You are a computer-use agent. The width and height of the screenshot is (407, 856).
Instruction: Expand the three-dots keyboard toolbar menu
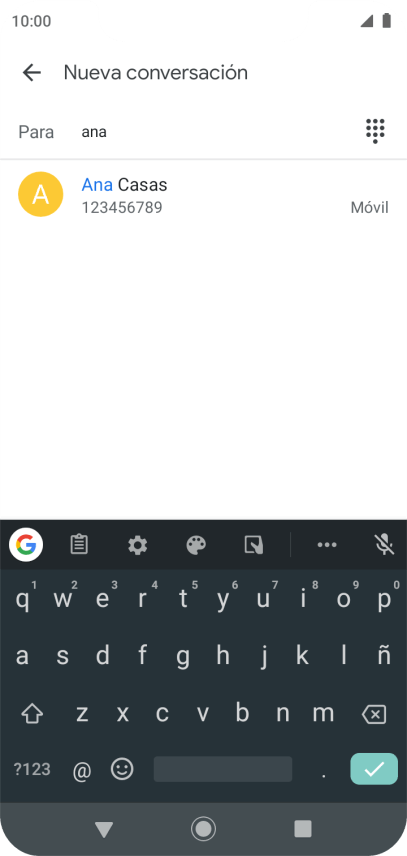click(x=327, y=545)
